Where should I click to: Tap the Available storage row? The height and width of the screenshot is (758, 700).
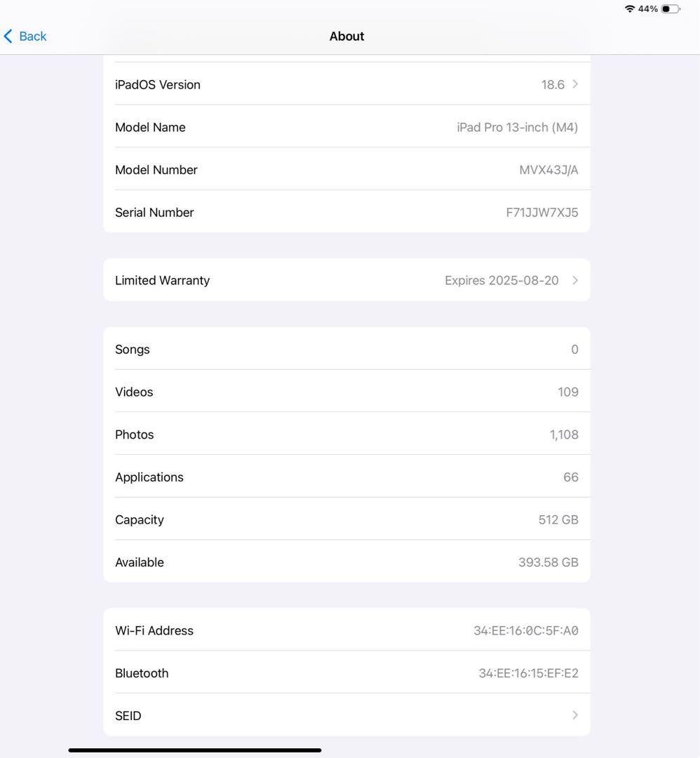(x=346, y=561)
